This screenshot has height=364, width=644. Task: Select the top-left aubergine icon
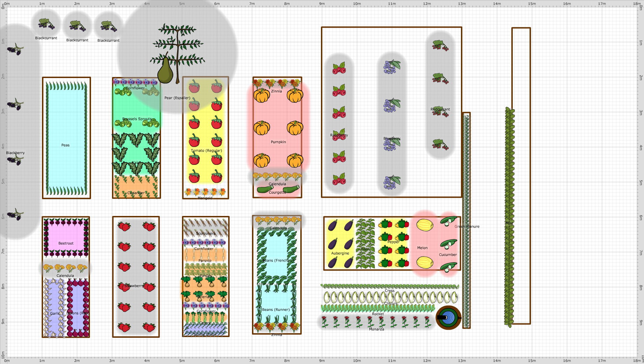pyautogui.click(x=333, y=225)
